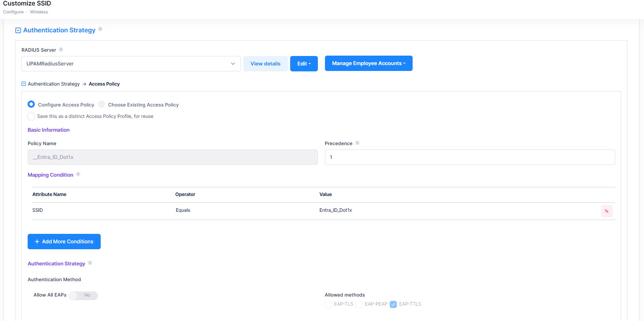Uncheck the EAP-TTLS allowed method
The width and height of the screenshot is (644, 321).
tap(393, 304)
